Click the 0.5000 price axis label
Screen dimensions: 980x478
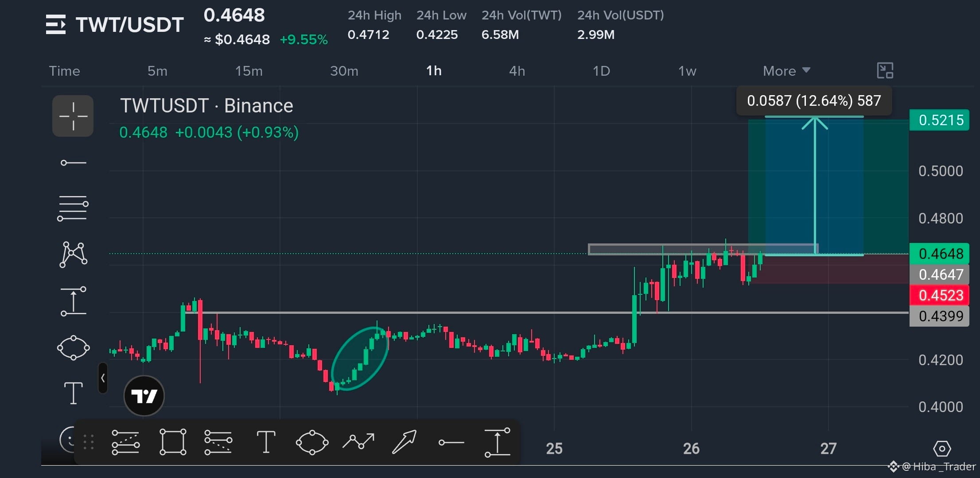pyautogui.click(x=941, y=171)
